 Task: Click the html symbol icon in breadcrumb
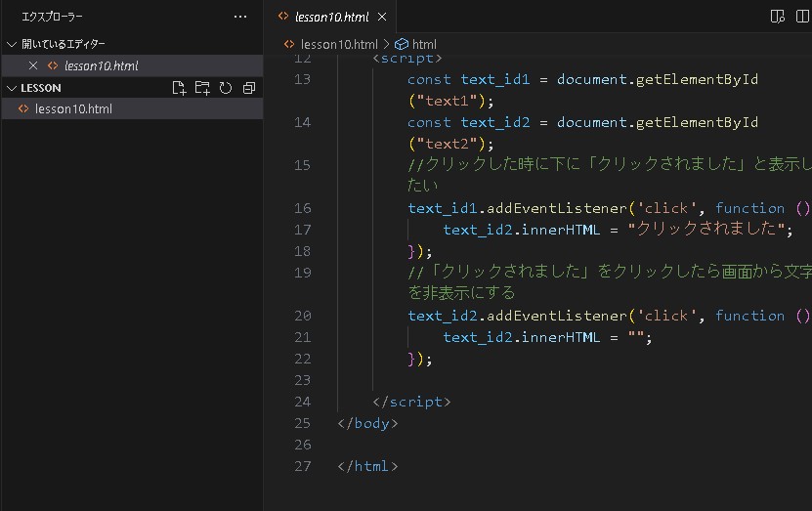click(x=401, y=44)
